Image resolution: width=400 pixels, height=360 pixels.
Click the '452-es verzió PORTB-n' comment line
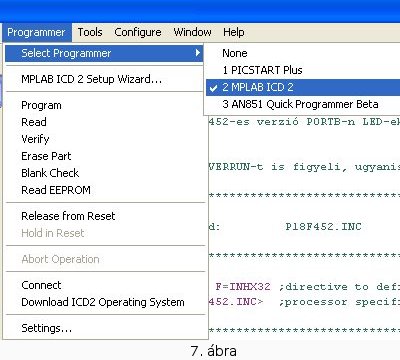pos(304,122)
